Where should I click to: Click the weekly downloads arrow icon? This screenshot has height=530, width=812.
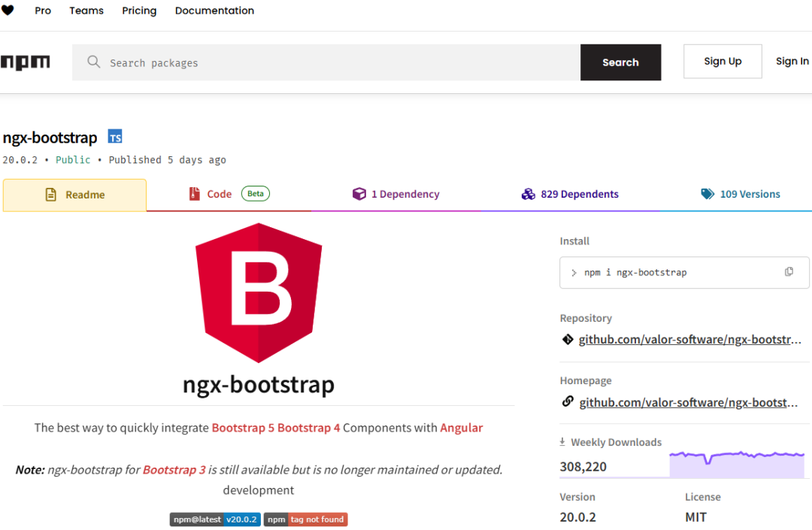coord(562,441)
